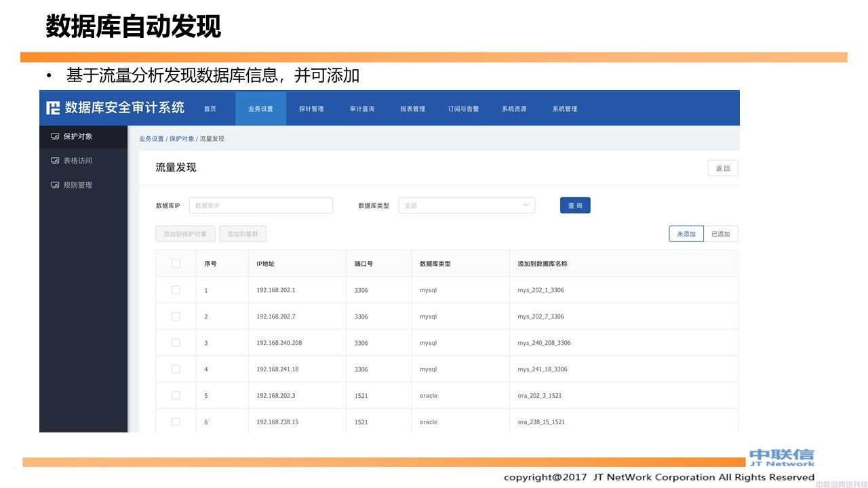The image size is (868, 488).
Task: Open the 探针管理 menu item
Action: pos(311,108)
